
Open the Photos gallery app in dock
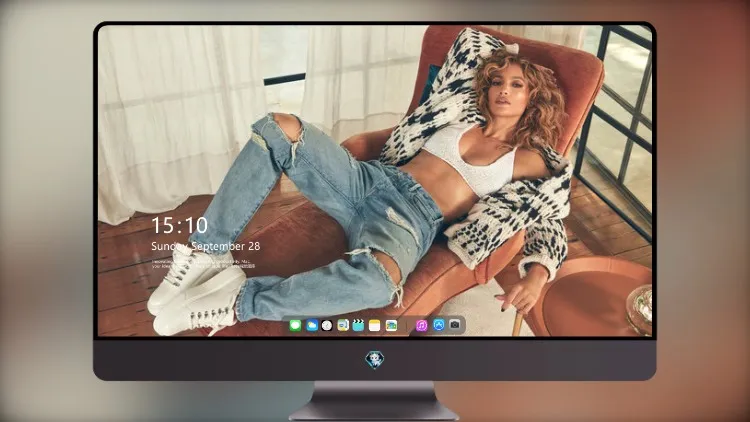(391, 326)
